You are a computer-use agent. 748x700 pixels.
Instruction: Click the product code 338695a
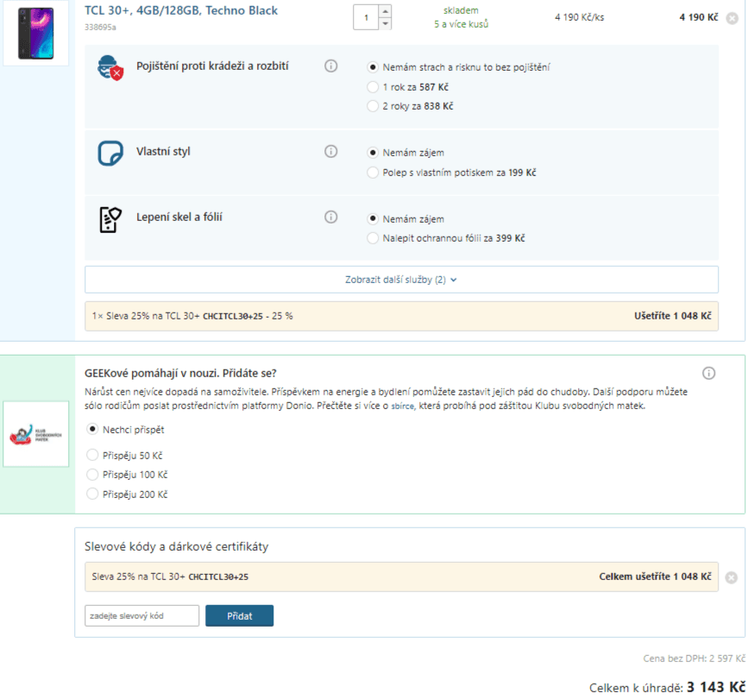coord(100,28)
